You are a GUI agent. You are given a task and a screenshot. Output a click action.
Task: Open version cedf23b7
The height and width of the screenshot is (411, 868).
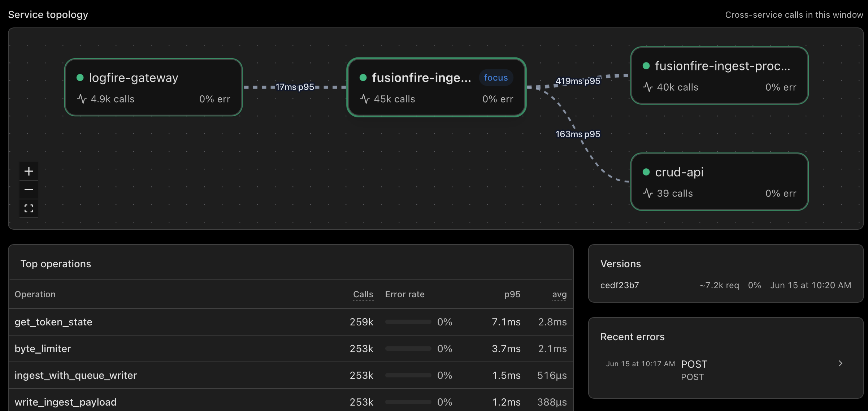click(620, 285)
